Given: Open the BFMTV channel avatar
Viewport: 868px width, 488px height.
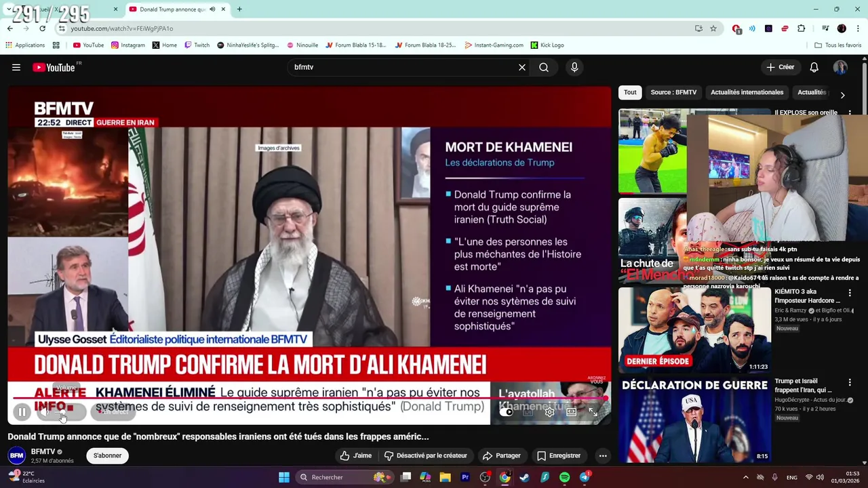Looking at the screenshot, I should click(17, 455).
